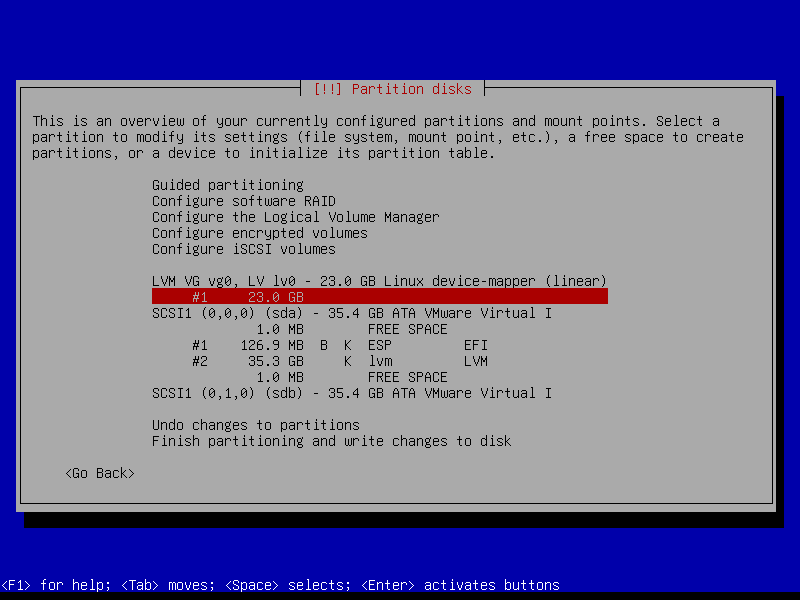Choose Configure the Logical Volume Manager

(295, 217)
